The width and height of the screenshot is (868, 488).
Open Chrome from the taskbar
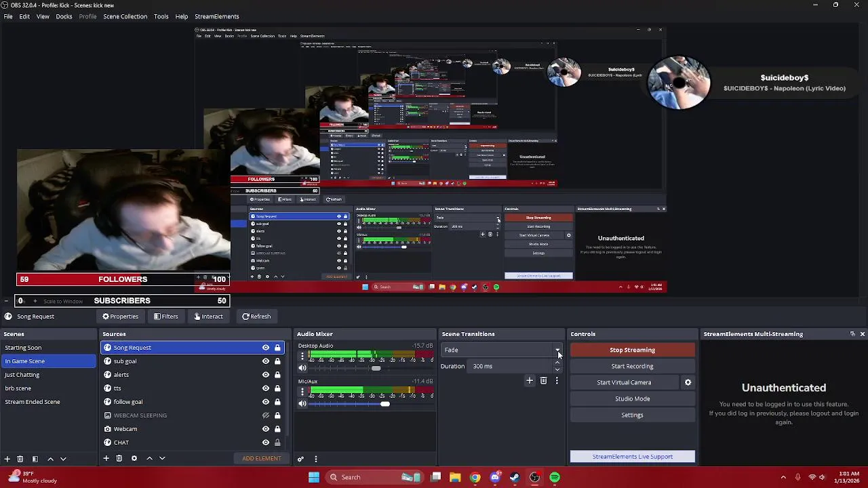(475, 477)
